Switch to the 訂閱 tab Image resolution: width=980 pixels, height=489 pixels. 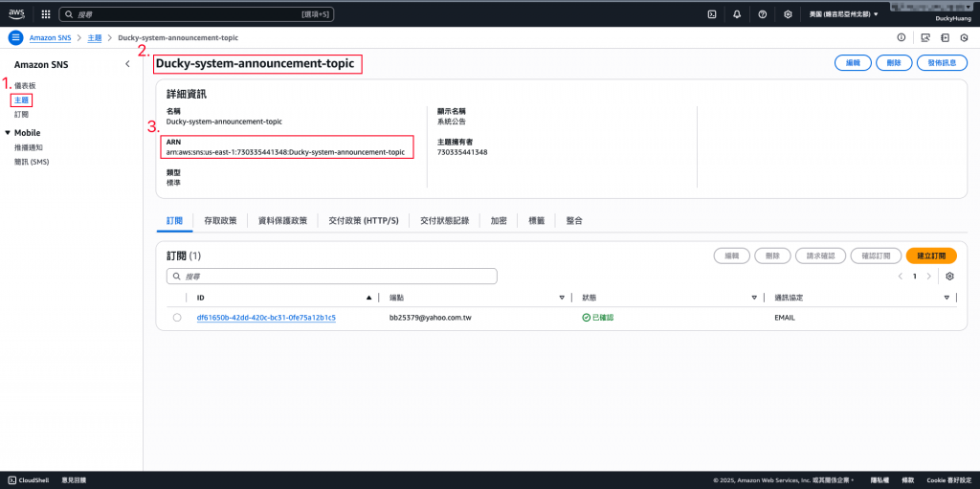(175, 221)
